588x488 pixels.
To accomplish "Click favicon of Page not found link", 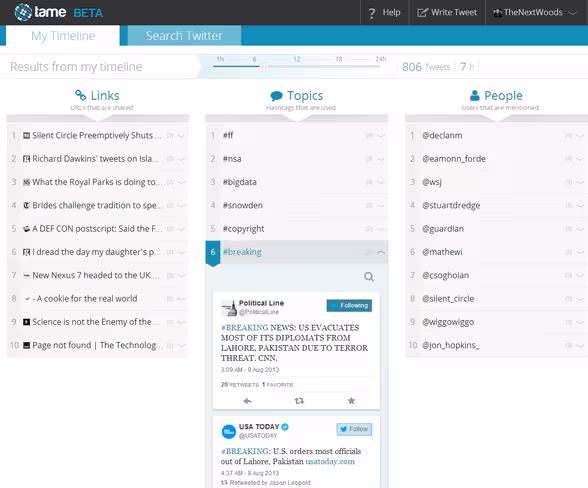I will point(26,345).
